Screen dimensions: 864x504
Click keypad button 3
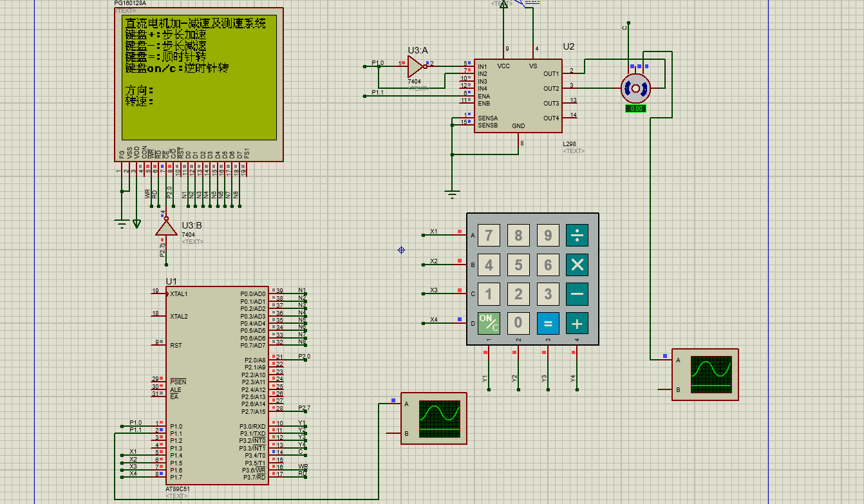[548, 294]
